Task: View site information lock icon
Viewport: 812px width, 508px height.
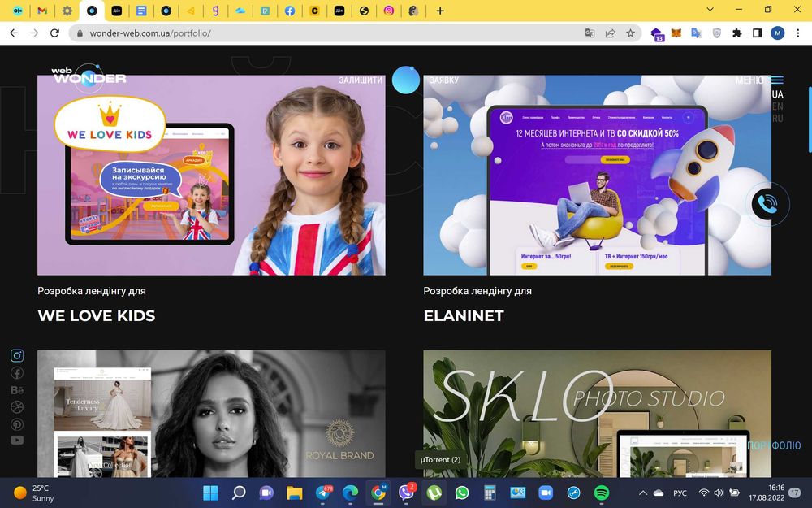Action: coord(80,33)
